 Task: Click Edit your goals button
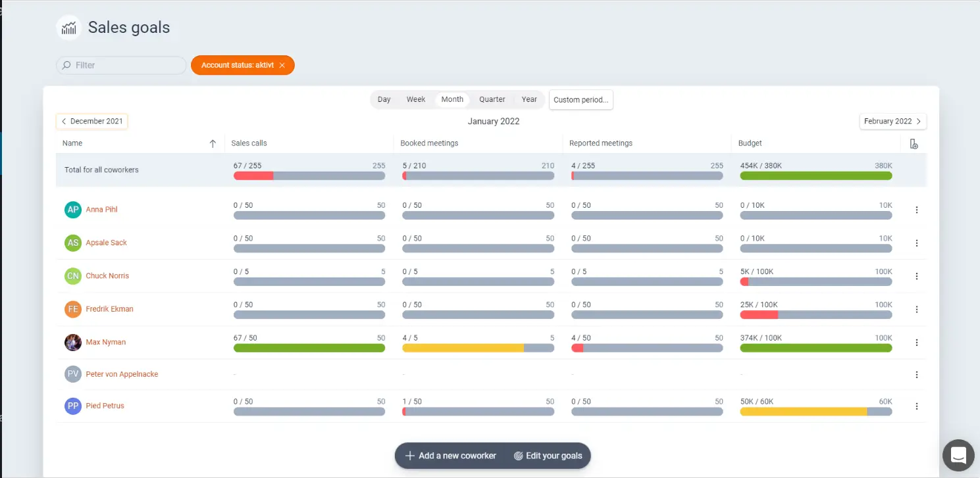tap(548, 456)
